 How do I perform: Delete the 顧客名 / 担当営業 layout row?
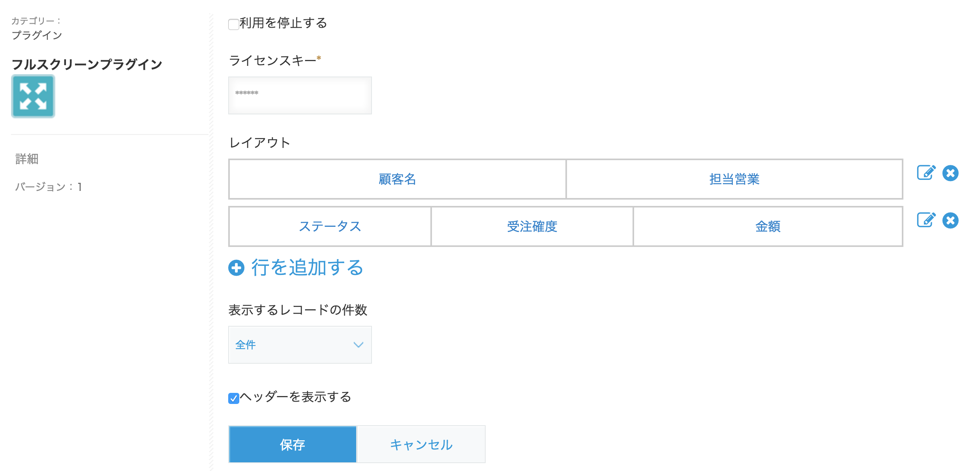pyautogui.click(x=950, y=173)
